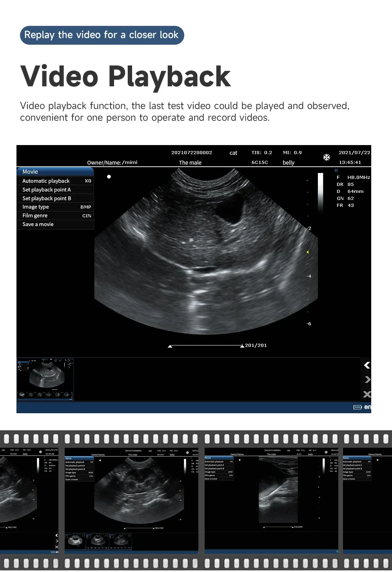Screen dimensions: 392x572
Task: Click the MI: 0.9 indicator
Action: pyautogui.click(x=292, y=153)
